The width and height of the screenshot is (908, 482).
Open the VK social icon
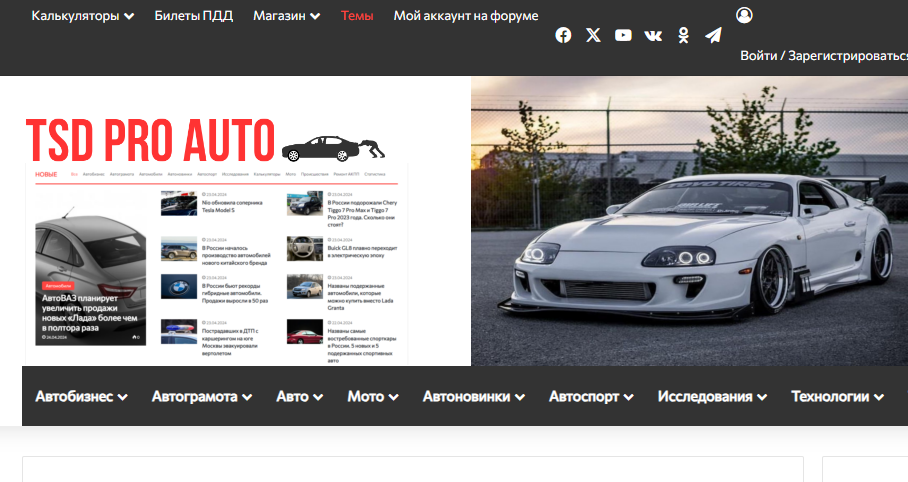tap(653, 35)
